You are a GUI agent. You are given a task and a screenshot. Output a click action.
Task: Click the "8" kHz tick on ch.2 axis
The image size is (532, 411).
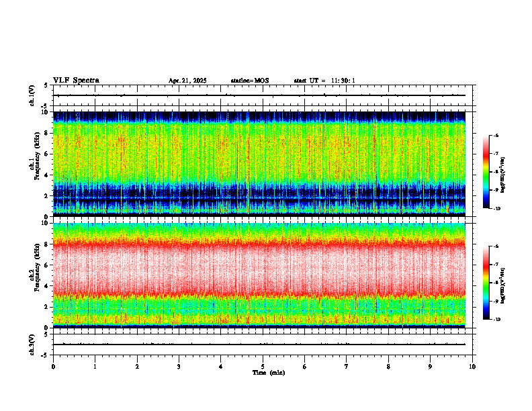pos(47,244)
